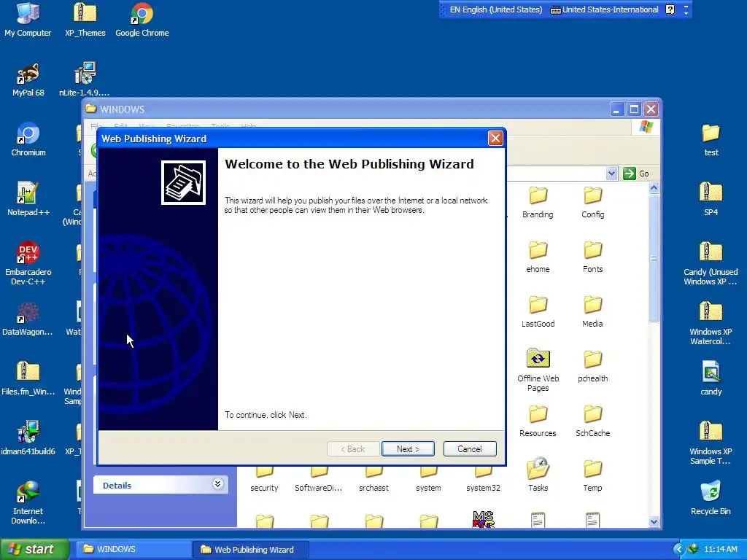Image resolution: width=747 pixels, height=560 pixels.
Task: Select the Offline Web Pages folder
Action: coord(538,370)
